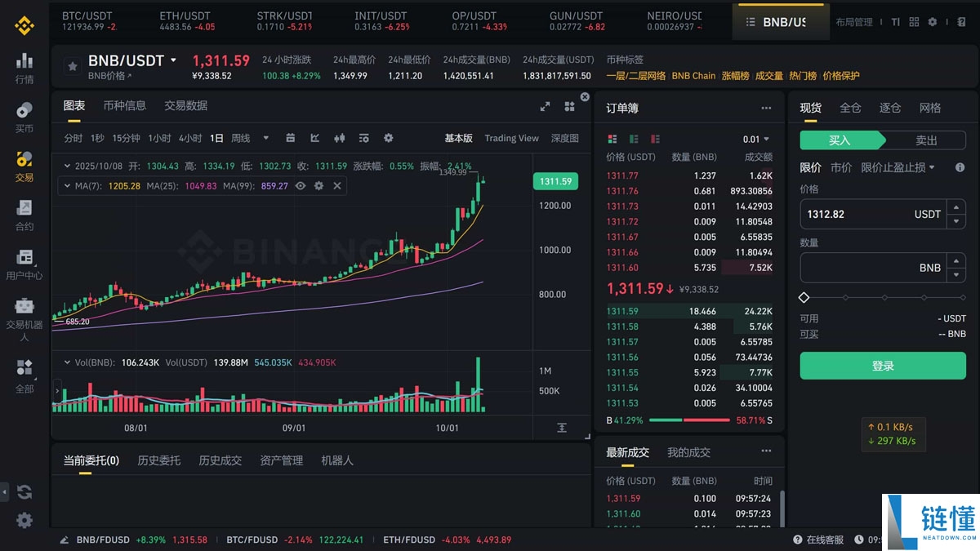This screenshot has width=980, height=551.
Task: Favorite BNB/USDT with the star icon
Action: point(73,66)
